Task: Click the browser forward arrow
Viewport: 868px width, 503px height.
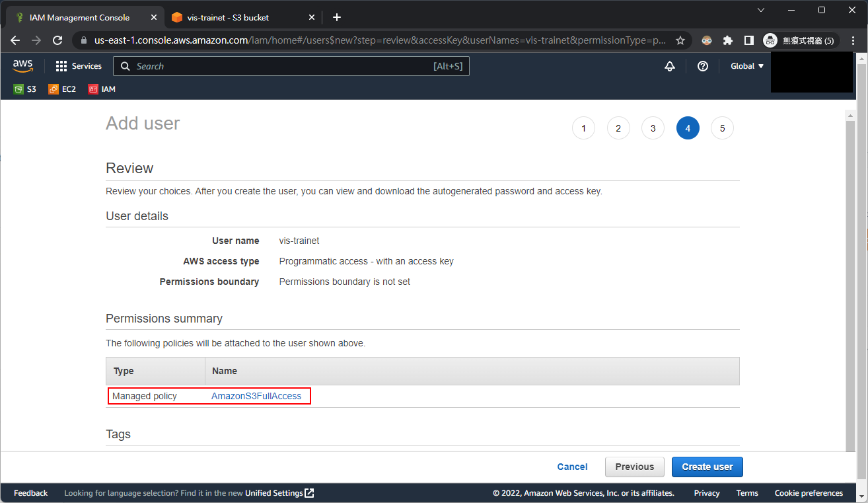Action: [36, 40]
